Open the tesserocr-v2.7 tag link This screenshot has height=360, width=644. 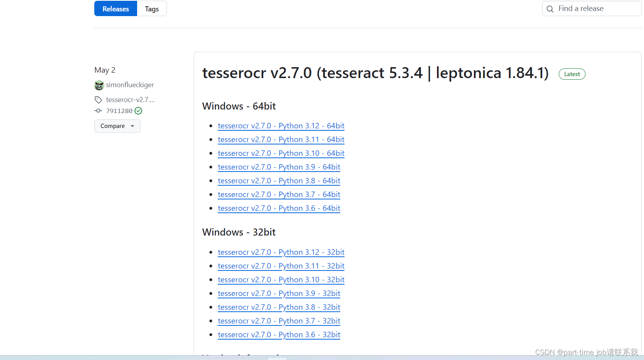[130, 100]
